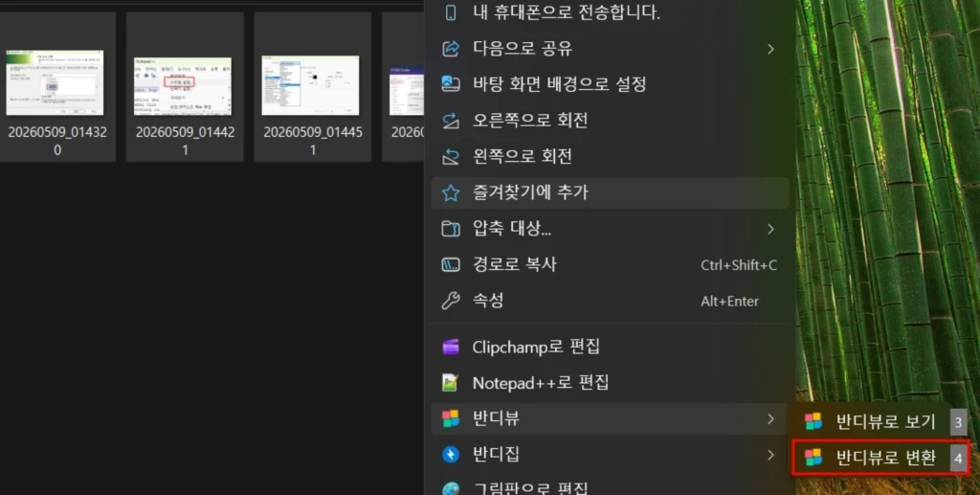The width and height of the screenshot is (980, 495).
Task: Click the colorful 반디뷰 icon in the main menu
Action: (x=451, y=418)
